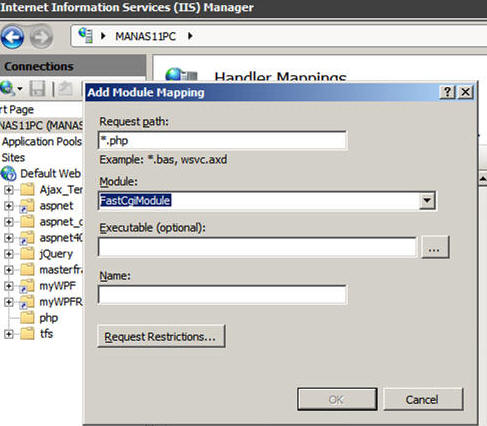Expand the Ajax_Ter folder node
This screenshot has width=487, height=426.
9,190
